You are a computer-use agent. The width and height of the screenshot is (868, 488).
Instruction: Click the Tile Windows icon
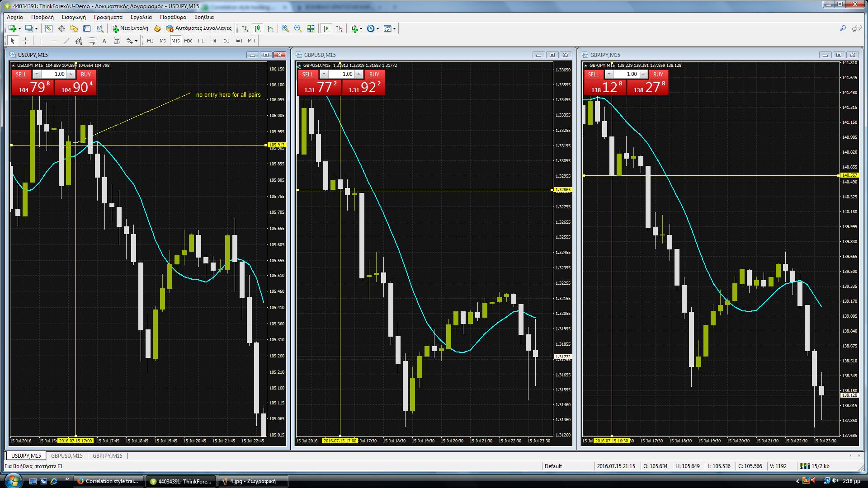pyautogui.click(x=311, y=28)
